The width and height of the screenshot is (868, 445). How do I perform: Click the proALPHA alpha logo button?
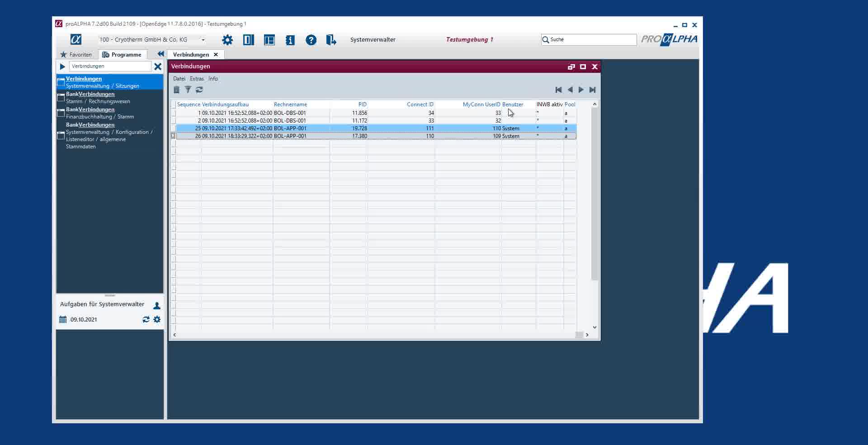tap(76, 39)
